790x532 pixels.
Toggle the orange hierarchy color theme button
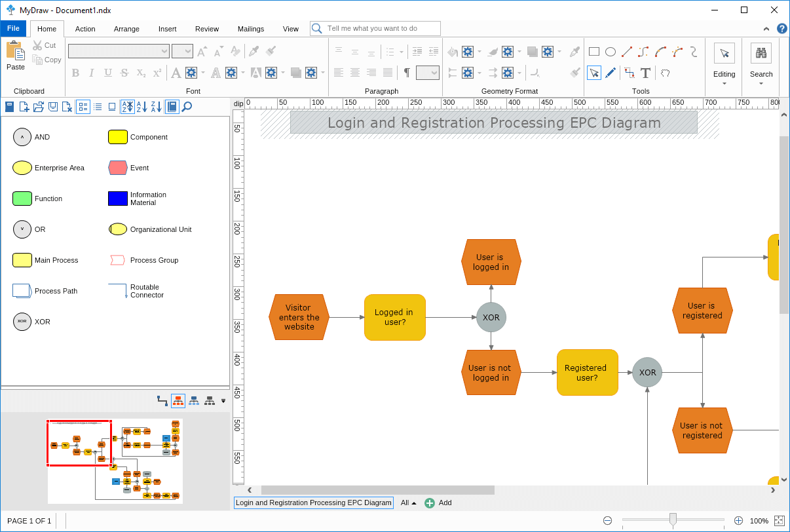pyautogui.click(x=178, y=400)
